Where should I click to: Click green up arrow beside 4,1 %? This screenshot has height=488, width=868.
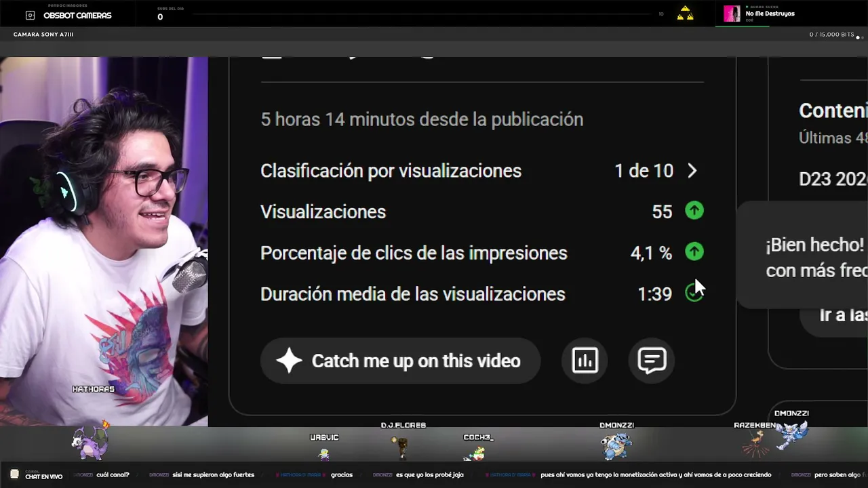[694, 252]
